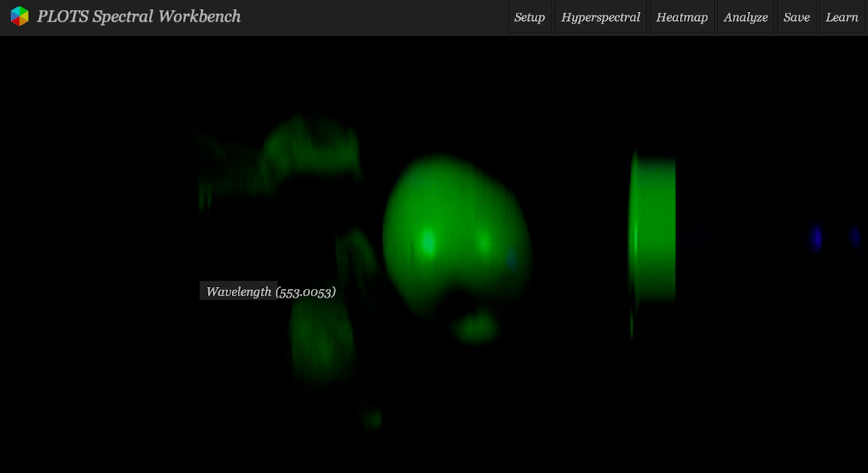Click the Save button
The width and height of the screenshot is (868, 473).
point(796,17)
